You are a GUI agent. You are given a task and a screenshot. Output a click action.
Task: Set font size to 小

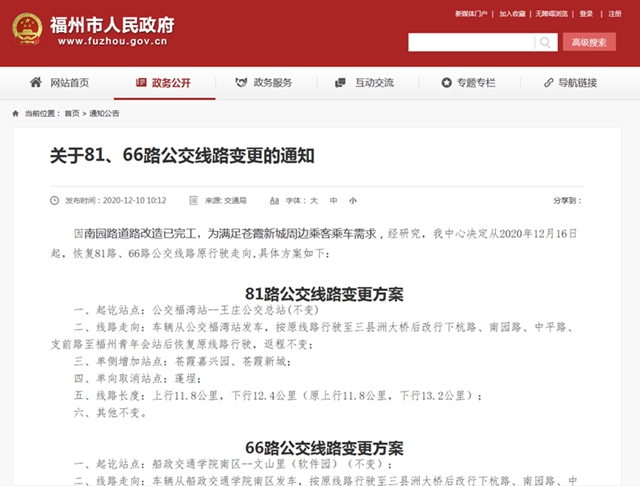352,200
